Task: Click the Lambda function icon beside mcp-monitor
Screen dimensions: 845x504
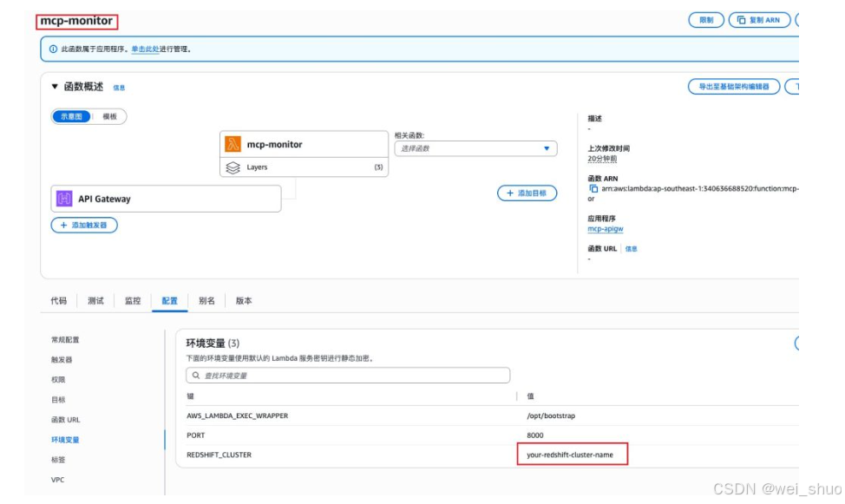Action: [233, 145]
